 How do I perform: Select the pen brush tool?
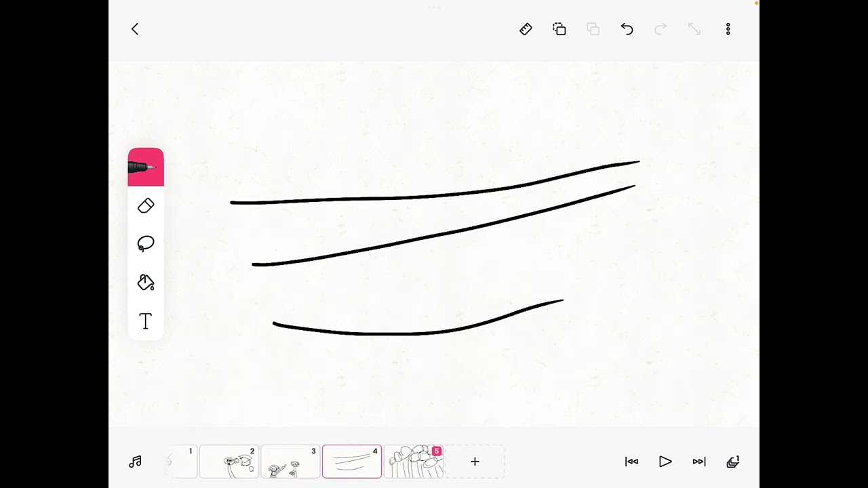[146, 167]
